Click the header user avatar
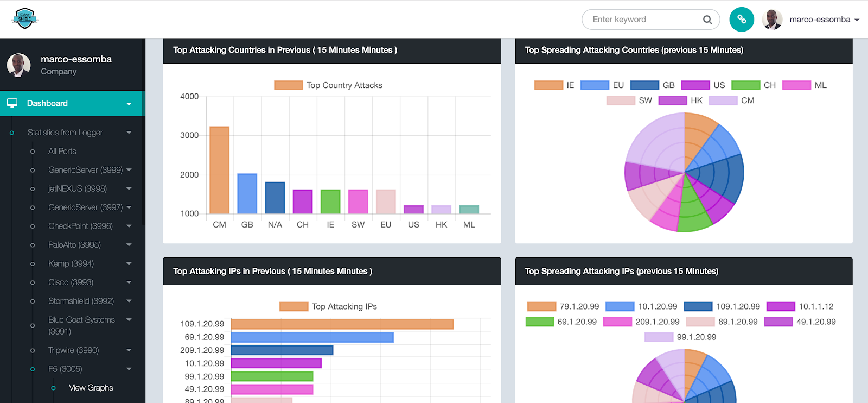 [772, 20]
